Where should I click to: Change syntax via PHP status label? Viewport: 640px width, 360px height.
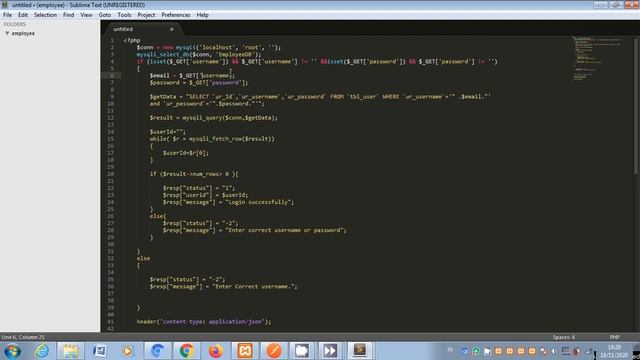coord(614,337)
